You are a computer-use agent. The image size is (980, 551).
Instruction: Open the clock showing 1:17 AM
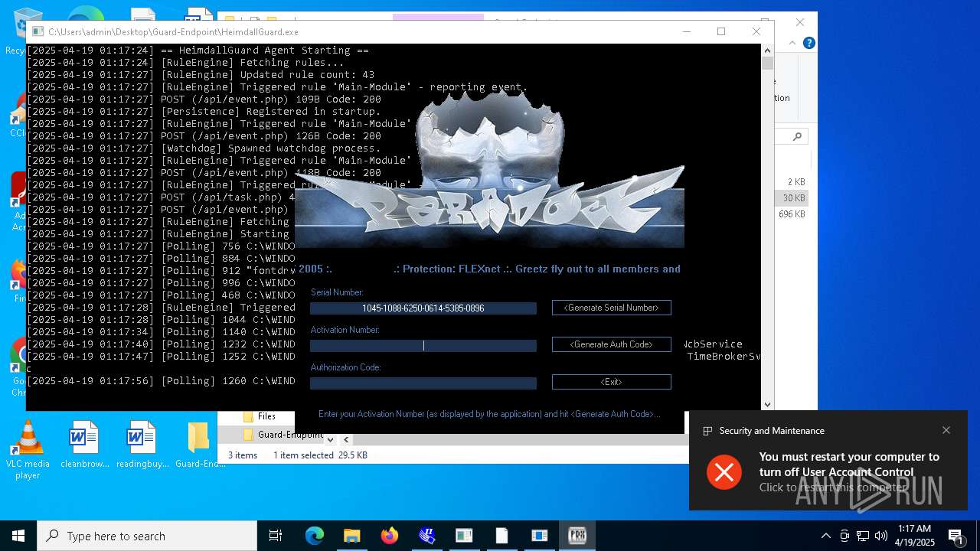point(914,536)
